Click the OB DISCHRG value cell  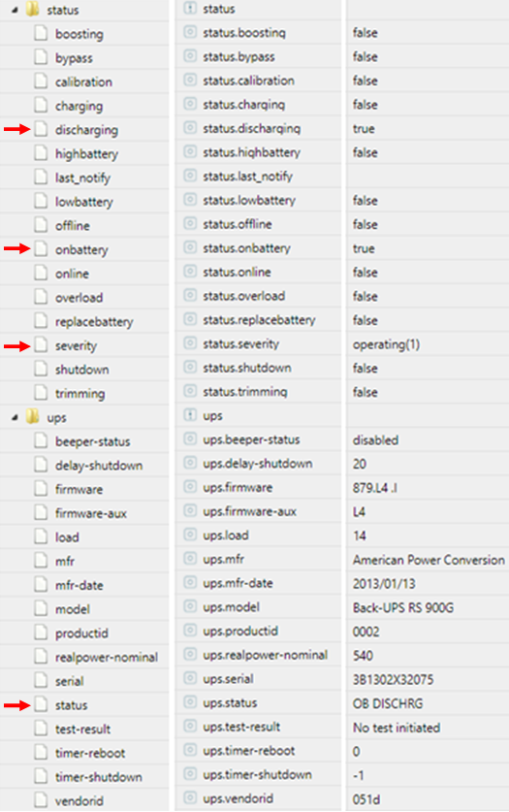428,703
